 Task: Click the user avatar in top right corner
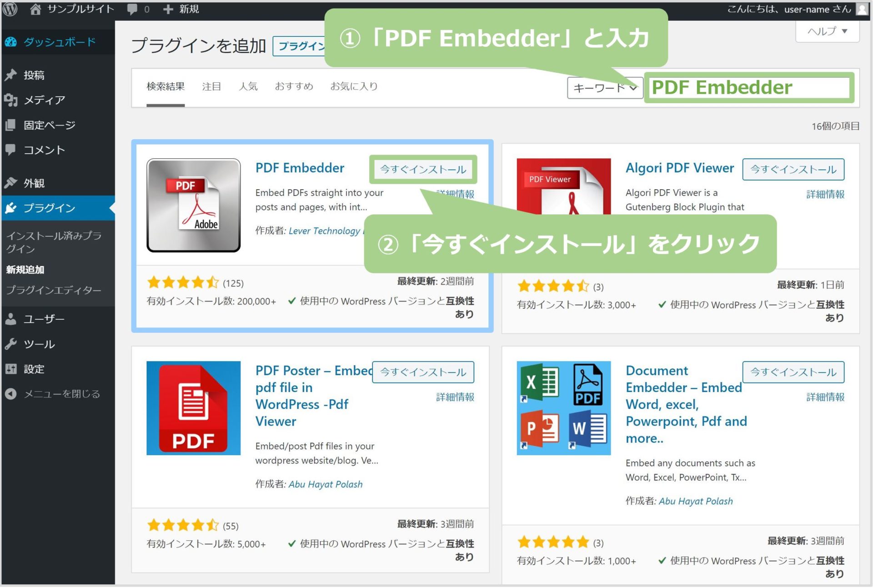[863, 9]
